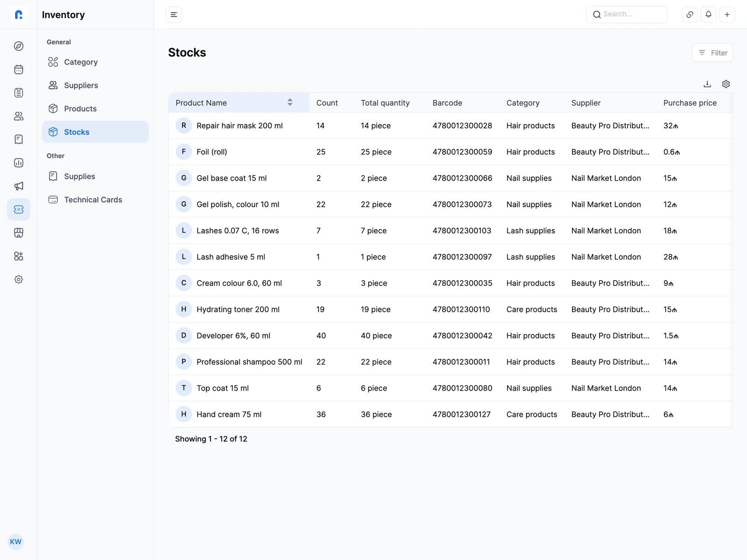Open table column settings gear

(x=726, y=84)
